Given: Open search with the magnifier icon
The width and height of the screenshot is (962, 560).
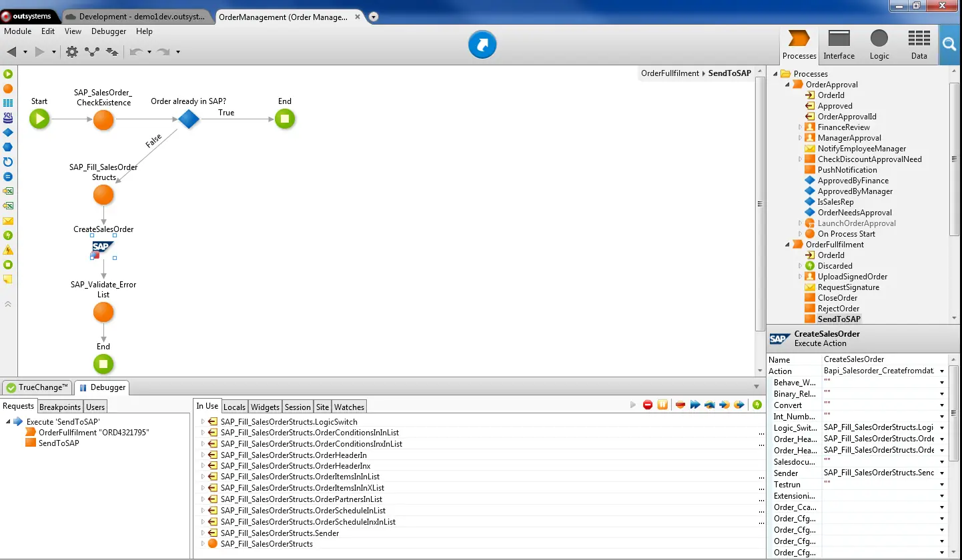Looking at the screenshot, I should click(x=949, y=45).
